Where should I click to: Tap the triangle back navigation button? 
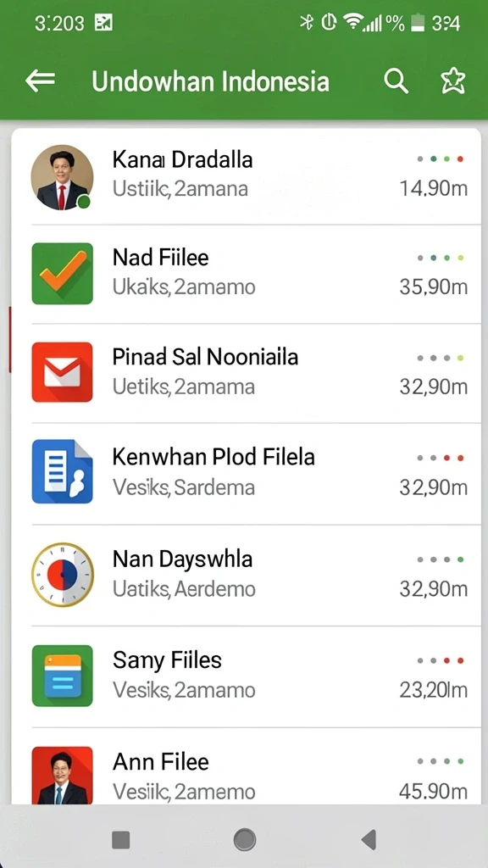pos(369,840)
